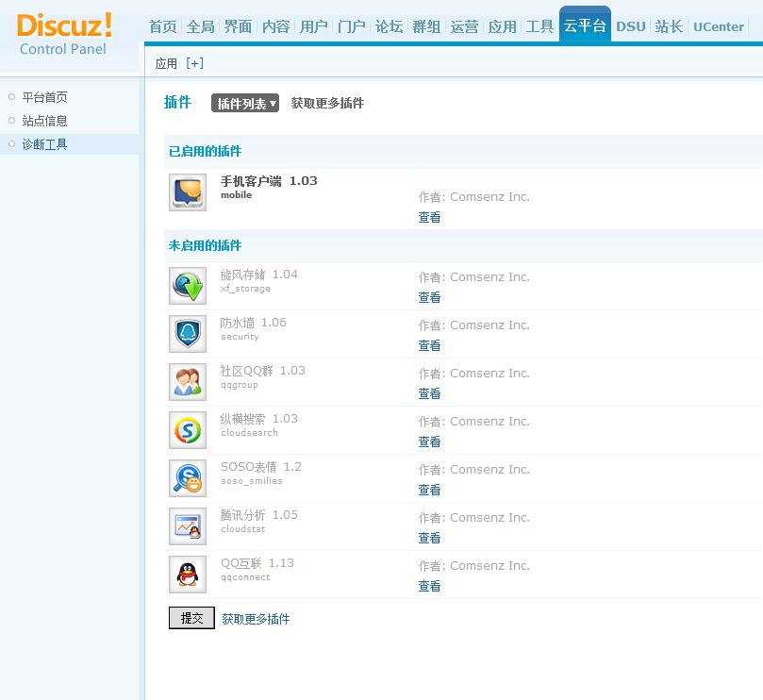Click the 纵横搜索 cloudsearch plugin icon

coord(188,430)
